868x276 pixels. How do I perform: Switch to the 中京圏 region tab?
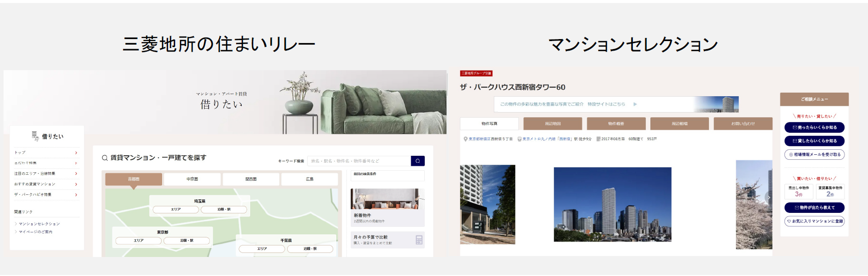pyautogui.click(x=192, y=179)
